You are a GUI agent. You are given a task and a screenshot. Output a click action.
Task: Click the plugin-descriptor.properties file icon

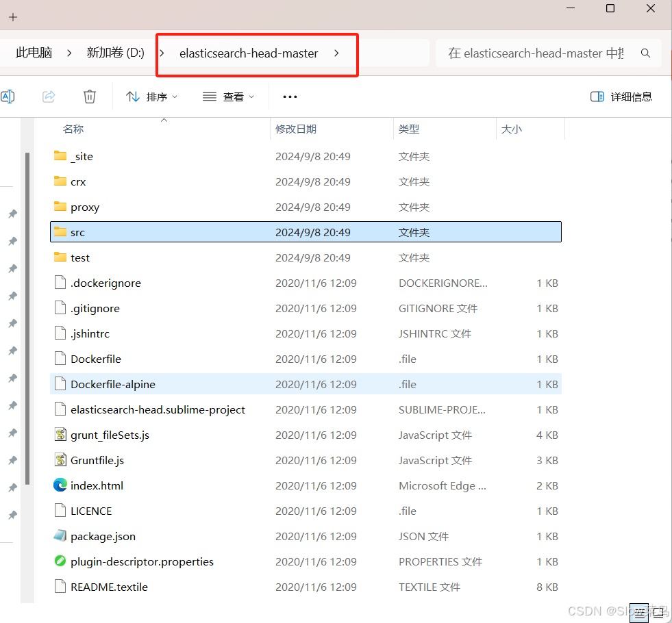[x=60, y=561]
